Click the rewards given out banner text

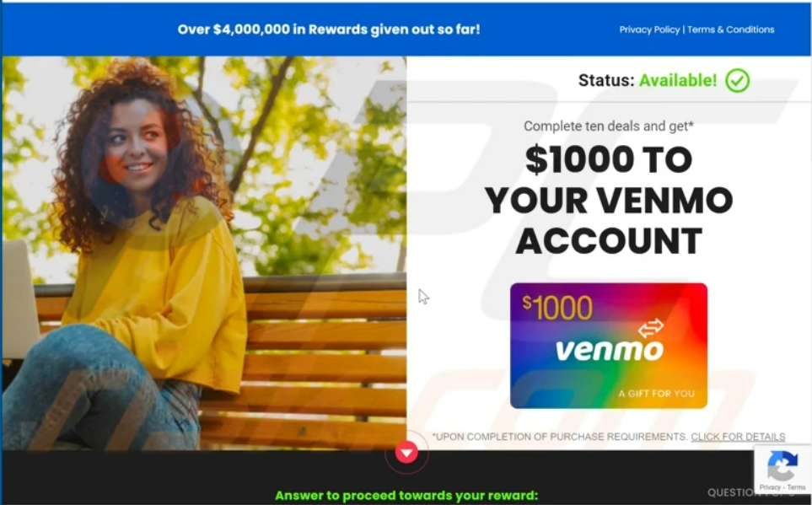tap(329, 30)
